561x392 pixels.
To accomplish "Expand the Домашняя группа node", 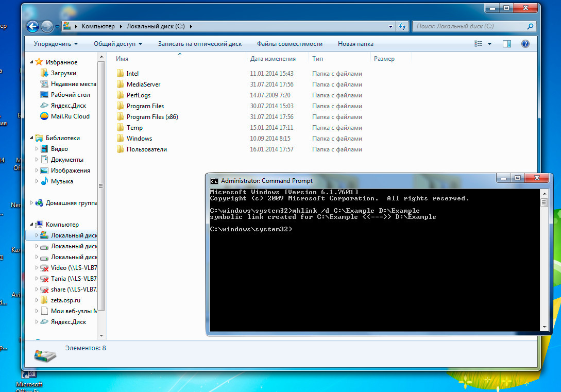I will [x=31, y=203].
